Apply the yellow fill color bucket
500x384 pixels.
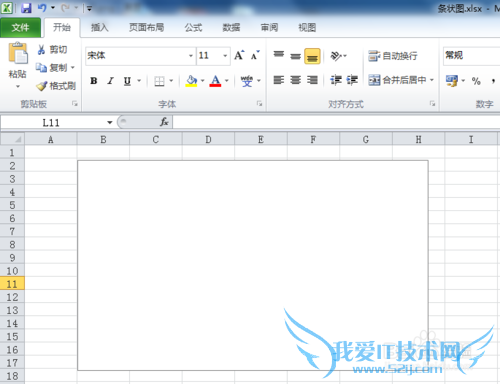pos(191,81)
